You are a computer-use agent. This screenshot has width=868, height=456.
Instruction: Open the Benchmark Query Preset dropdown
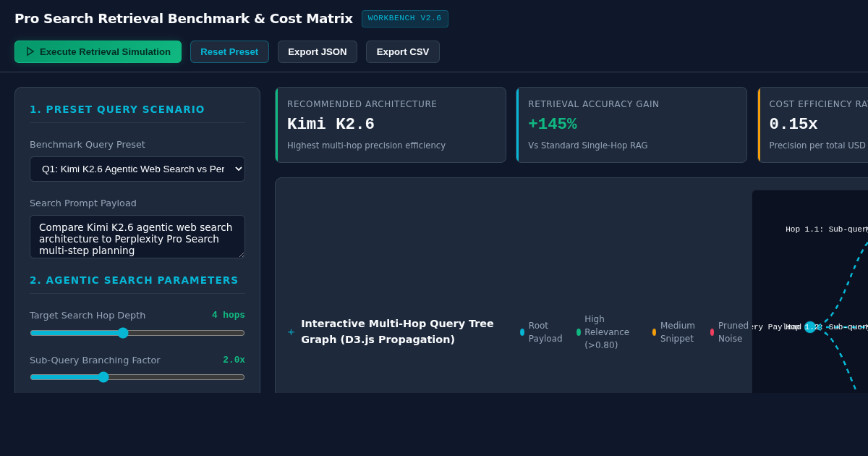(x=137, y=169)
